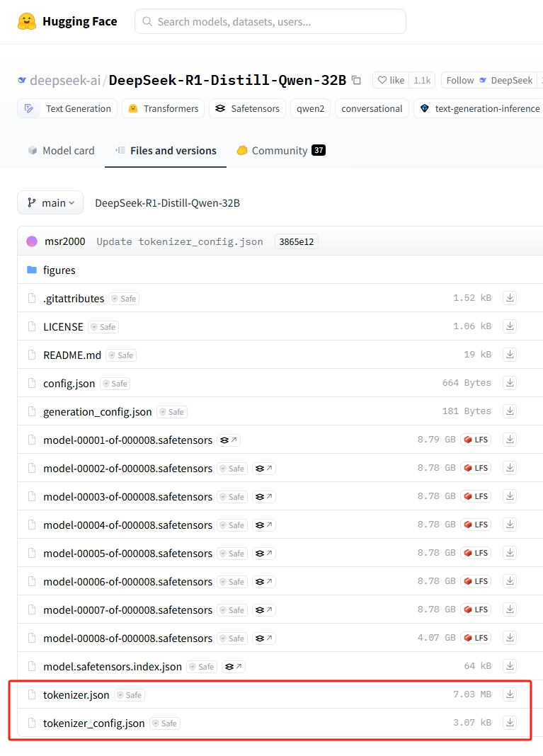This screenshot has height=756, width=543.
Task: Click the LFS badge on model-00001-of-000008
Action: 476,440
